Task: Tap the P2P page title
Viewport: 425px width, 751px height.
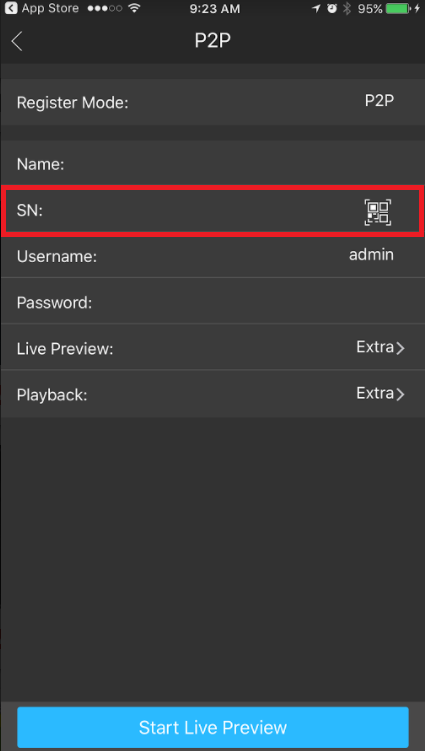Action: click(213, 41)
